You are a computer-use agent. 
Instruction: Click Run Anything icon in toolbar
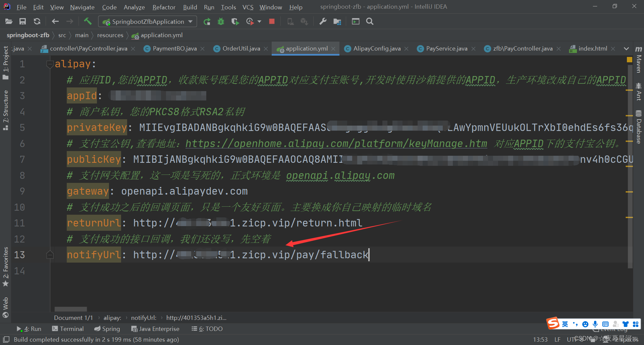(356, 21)
